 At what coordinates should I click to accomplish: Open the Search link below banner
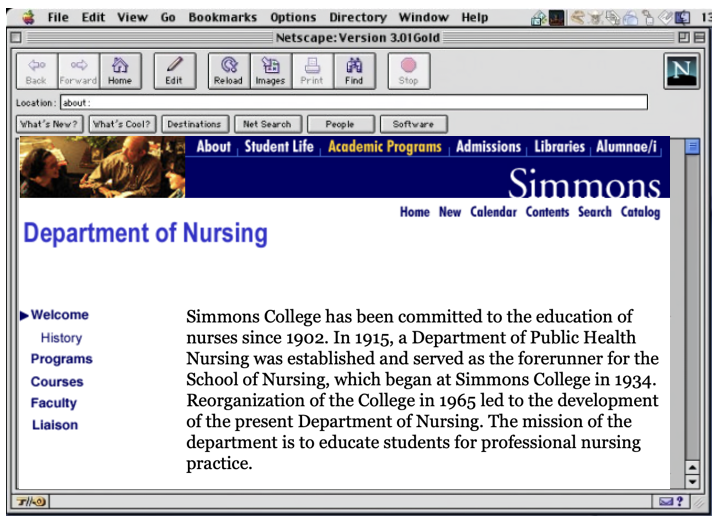595,212
